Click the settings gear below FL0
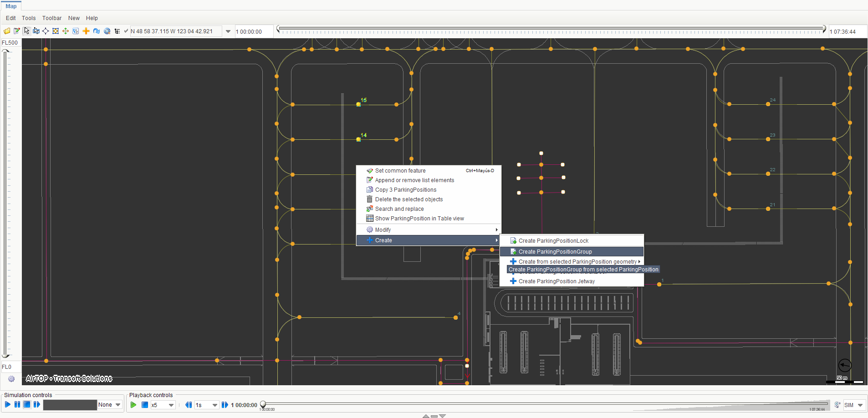The image size is (868, 418). [11, 379]
